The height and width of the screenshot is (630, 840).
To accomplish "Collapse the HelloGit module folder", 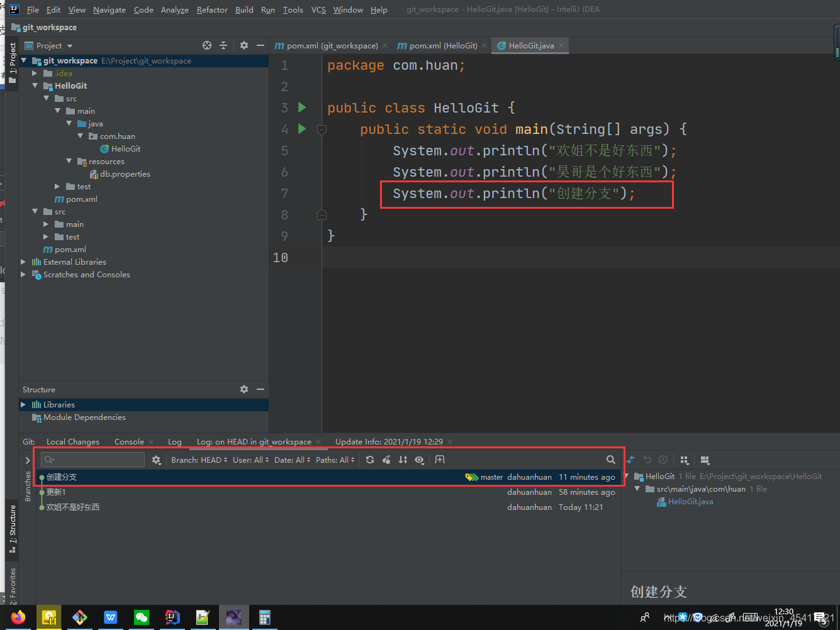I will pos(35,86).
